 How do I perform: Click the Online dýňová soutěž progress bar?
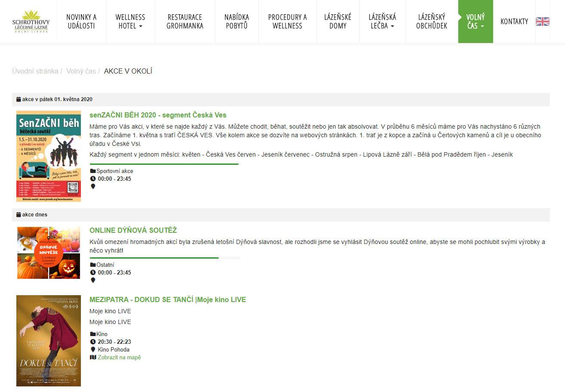164,258
